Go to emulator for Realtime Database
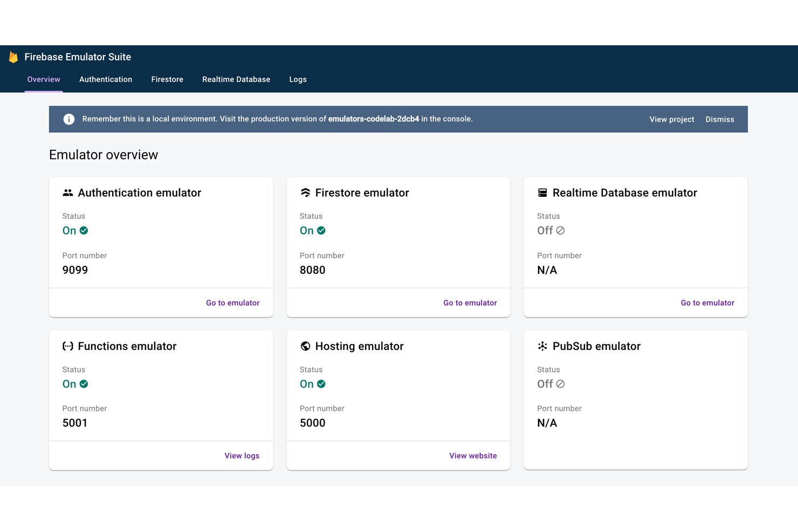Image resolution: width=798 pixels, height=532 pixels. [707, 303]
